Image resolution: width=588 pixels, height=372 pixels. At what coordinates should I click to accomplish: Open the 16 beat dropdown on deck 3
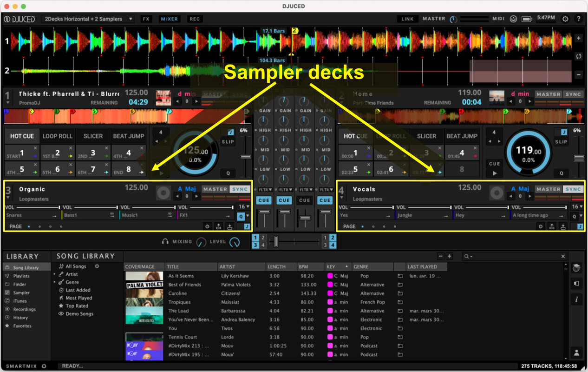pyautogui.click(x=244, y=207)
